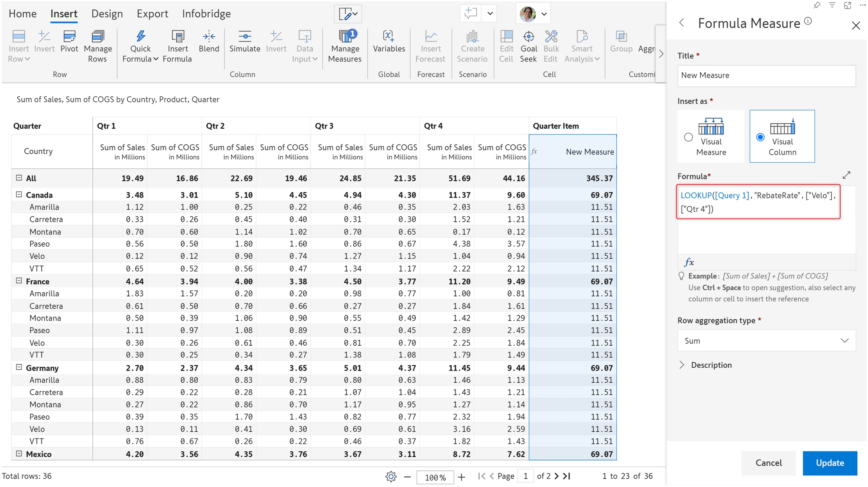Collapse the Canada row group
The width and height of the screenshot is (868, 487).
pyautogui.click(x=19, y=195)
